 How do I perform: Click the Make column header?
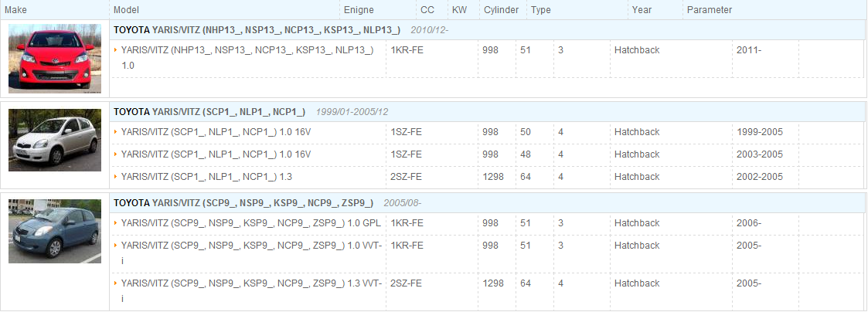coord(15,10)
